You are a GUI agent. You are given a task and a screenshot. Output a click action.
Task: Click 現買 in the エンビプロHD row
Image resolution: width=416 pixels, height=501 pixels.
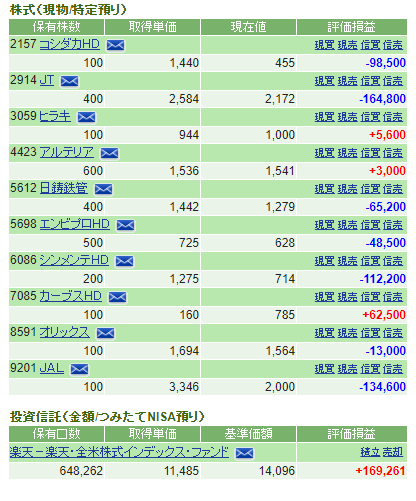pos(324,225)
